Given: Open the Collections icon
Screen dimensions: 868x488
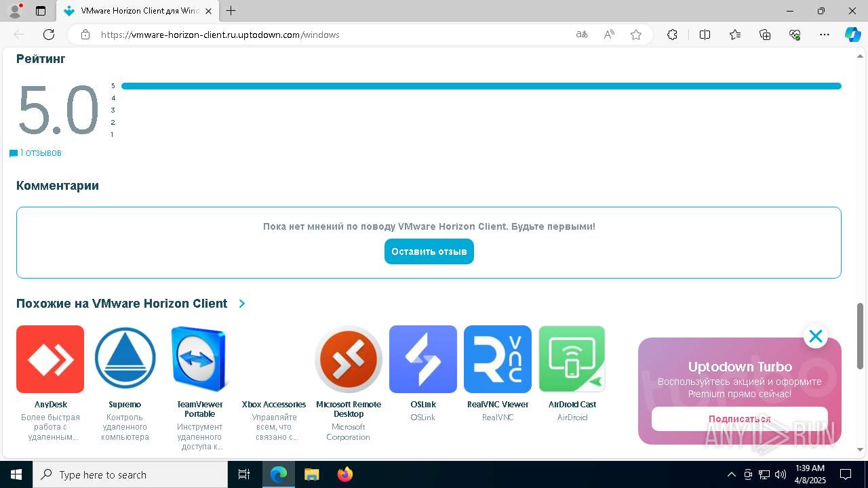Looking at the screenshot, I should point(765,35).
